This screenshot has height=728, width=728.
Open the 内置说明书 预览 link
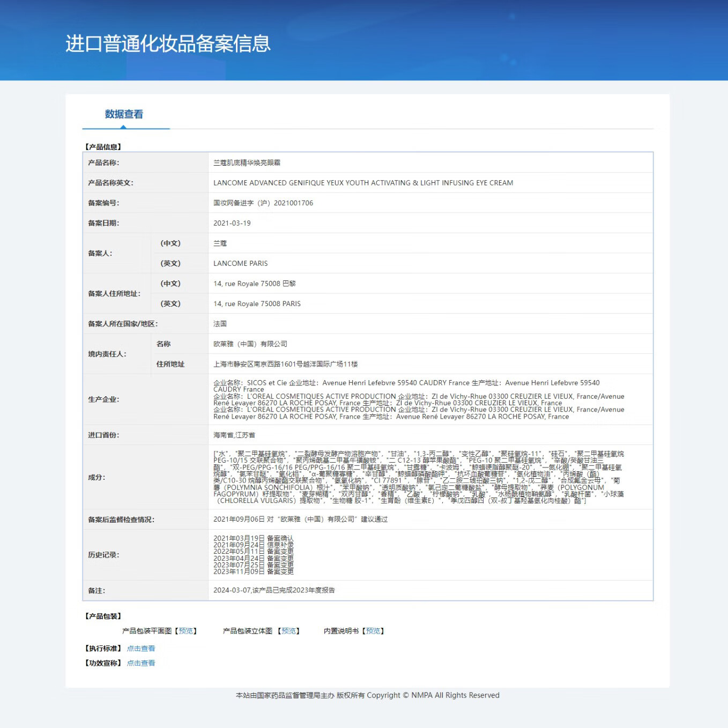[374, 630]
